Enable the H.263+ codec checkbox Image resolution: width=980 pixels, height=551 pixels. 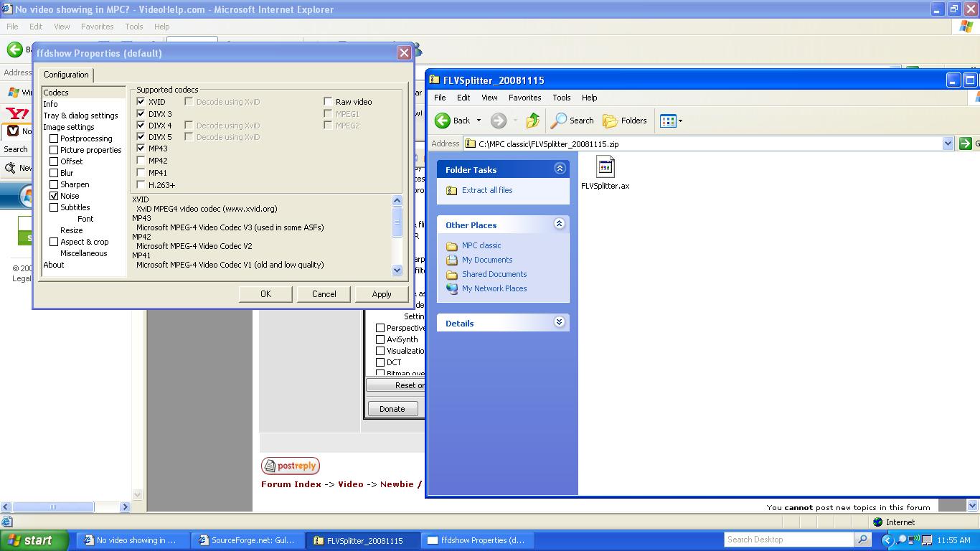point(141,184)
